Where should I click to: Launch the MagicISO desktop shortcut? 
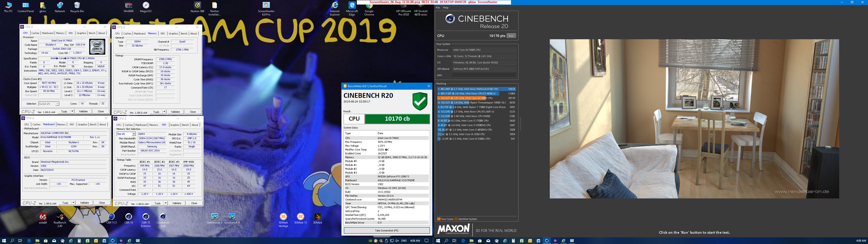coord(146,7)
